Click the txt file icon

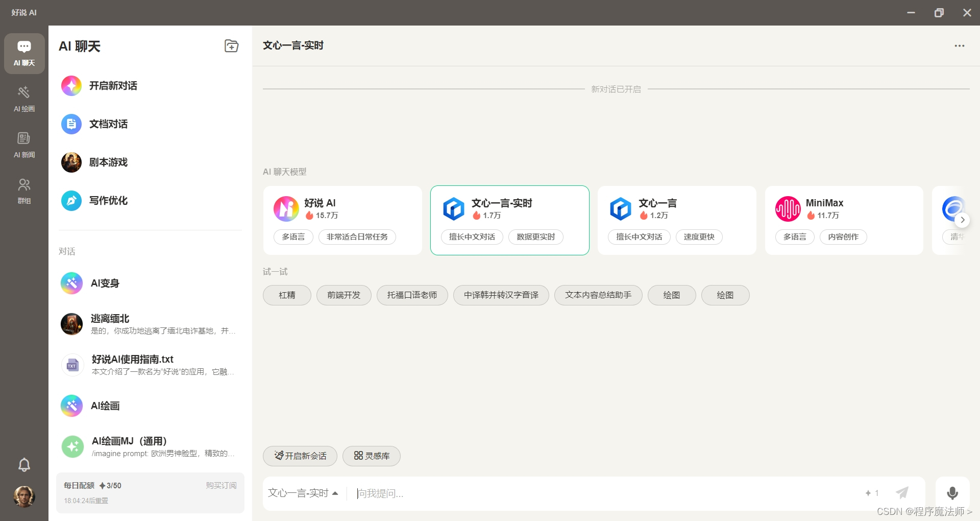72,365
